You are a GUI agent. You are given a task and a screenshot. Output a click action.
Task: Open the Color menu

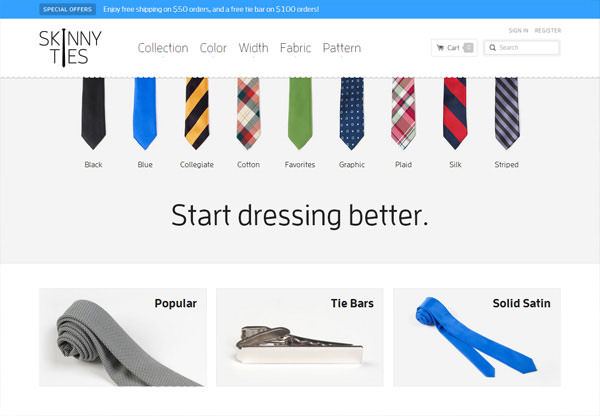tap(213, 48)
